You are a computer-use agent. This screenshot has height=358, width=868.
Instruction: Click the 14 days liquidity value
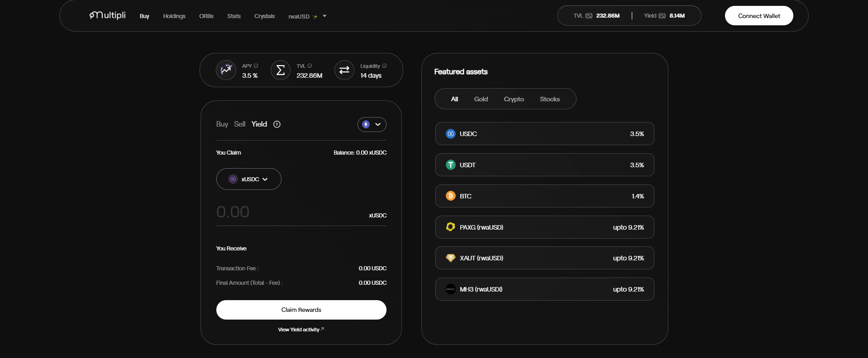click(371, 75)
